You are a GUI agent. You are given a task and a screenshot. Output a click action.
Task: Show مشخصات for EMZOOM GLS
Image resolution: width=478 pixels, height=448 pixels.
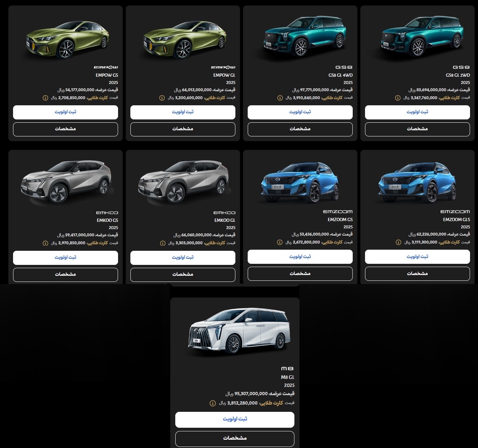418,274
